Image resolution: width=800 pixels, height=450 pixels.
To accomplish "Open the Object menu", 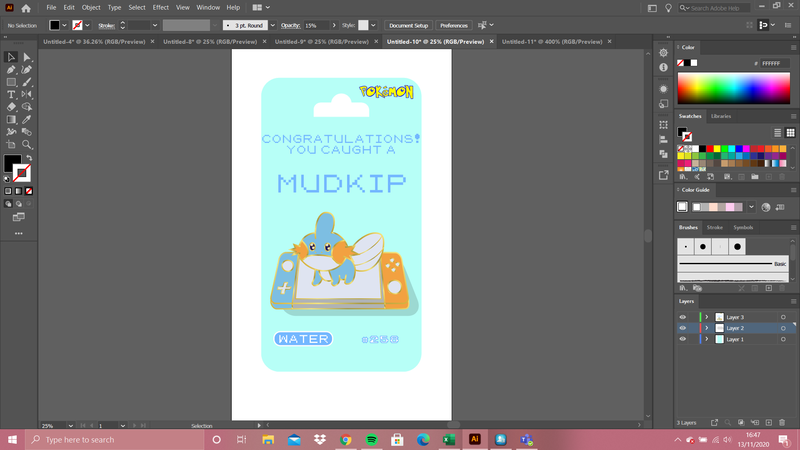I will coord(91,8).
